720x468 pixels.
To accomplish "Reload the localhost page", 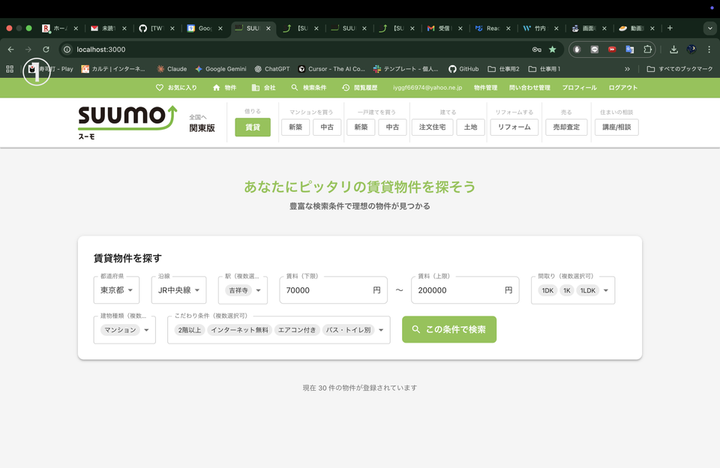I will tap(46, 49).
